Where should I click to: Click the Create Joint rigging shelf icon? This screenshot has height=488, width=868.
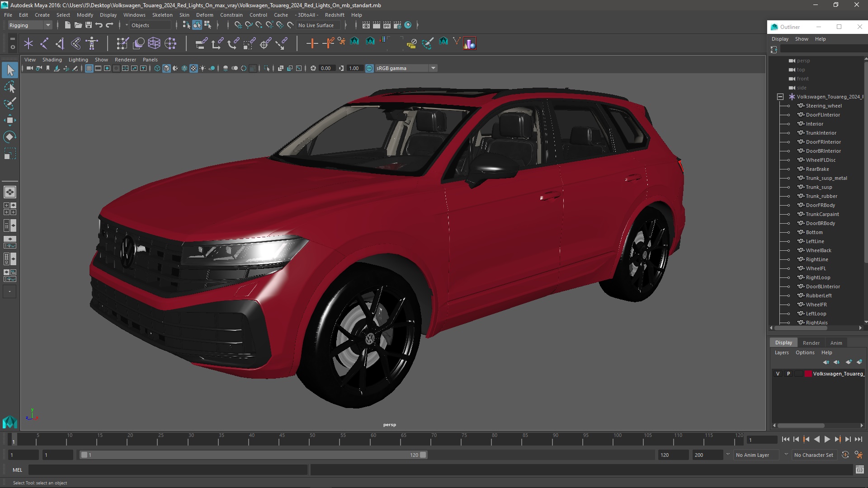point(44,43)
